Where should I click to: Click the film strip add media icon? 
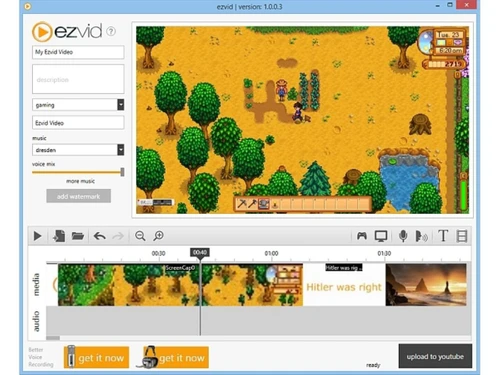tap(462, 236)
